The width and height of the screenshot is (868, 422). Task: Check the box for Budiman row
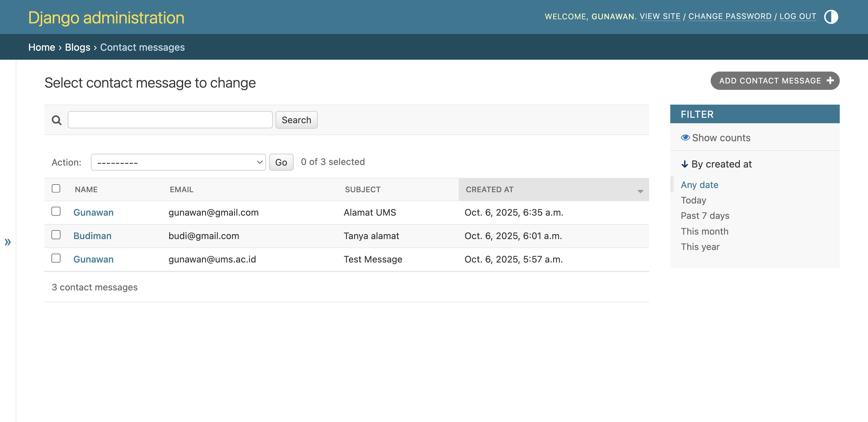pos(56,235)
